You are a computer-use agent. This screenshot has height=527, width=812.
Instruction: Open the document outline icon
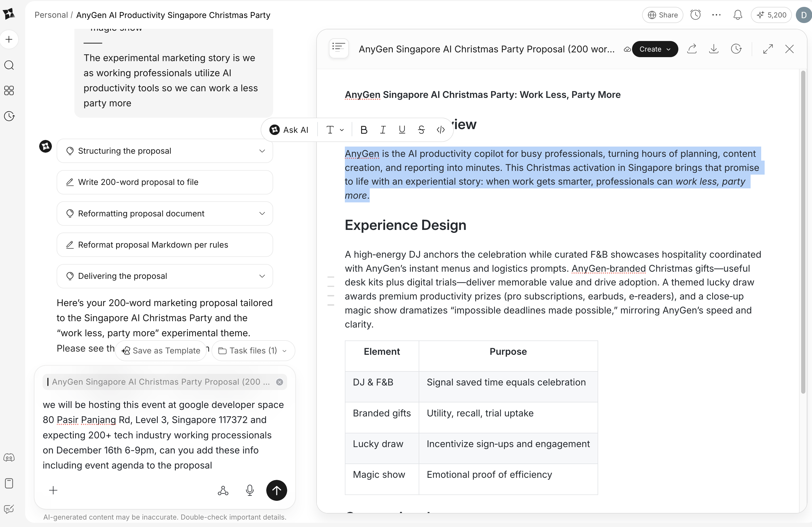pyautogui.click(x=339, y=48)
